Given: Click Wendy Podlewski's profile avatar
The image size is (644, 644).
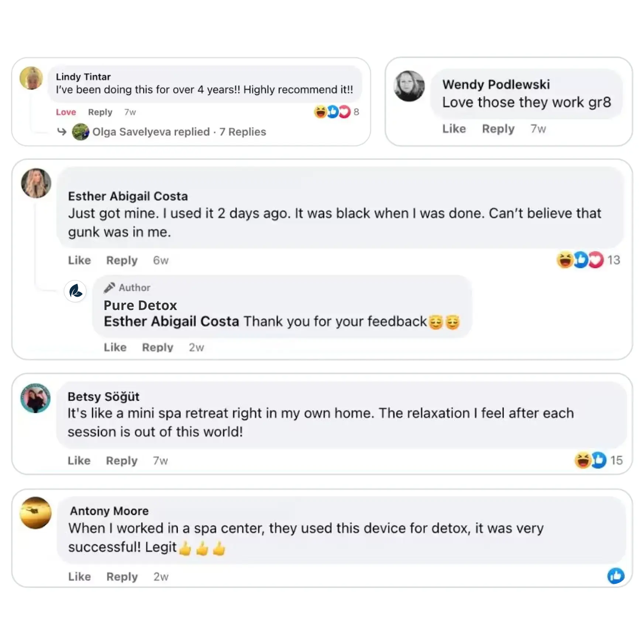Looking at the screenshot, I should pyautogui.click(x=409, y=86).
